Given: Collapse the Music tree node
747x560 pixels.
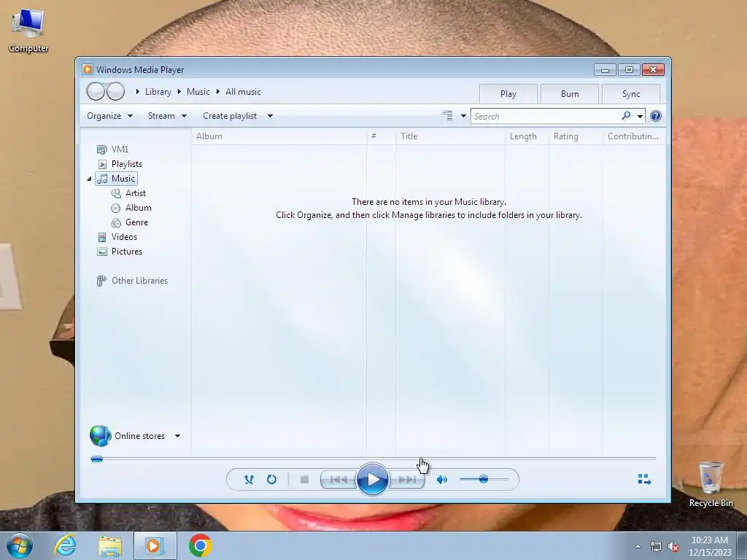Looking at the screenshot, I should (x=89, y=179).
